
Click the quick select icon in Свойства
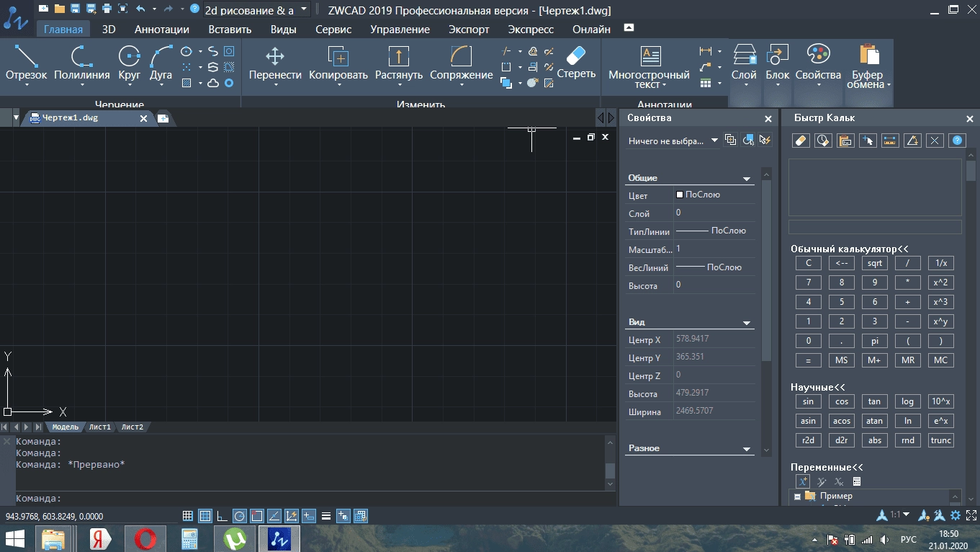point(765,140)
